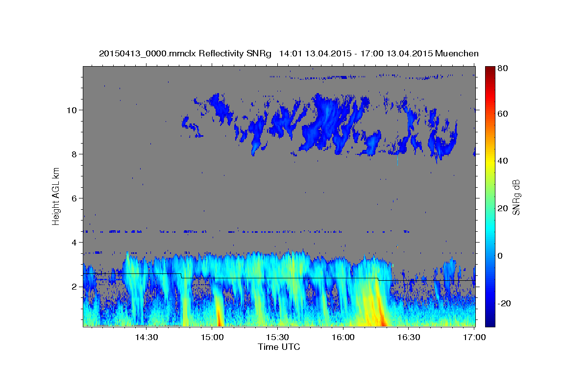The width and height of the screenshot is (588, 392).
Task: Click the 15:30 time tick label
Action: pyautogui.click(x=277, y=337)
